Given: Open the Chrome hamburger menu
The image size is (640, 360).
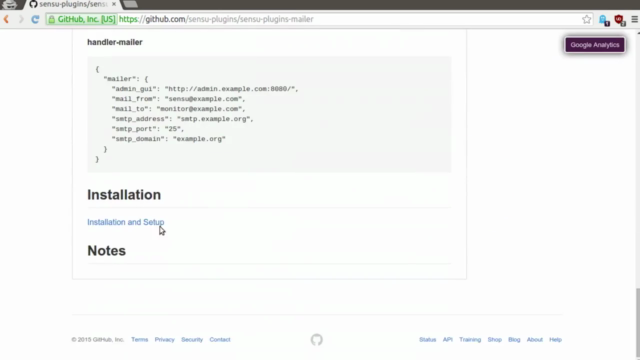Looking at the screenshot, I should coord(634,19).
